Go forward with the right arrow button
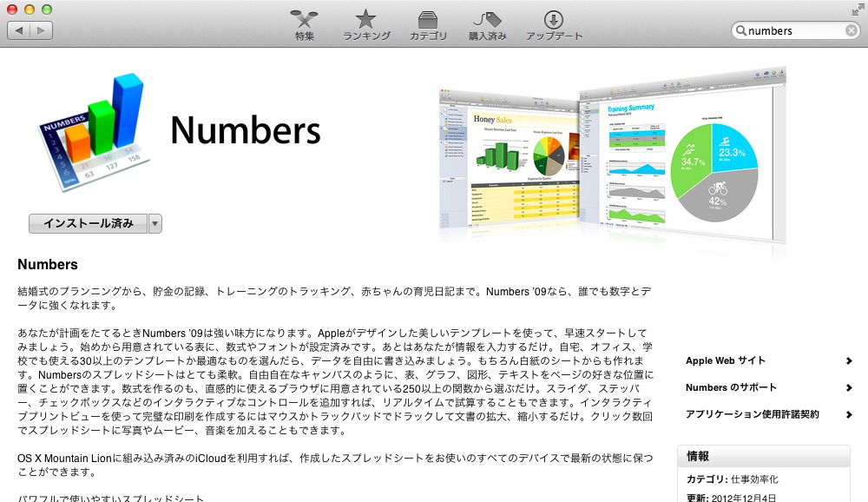The height and width of the screenshot is (502, 868). (x=42, y=30)
